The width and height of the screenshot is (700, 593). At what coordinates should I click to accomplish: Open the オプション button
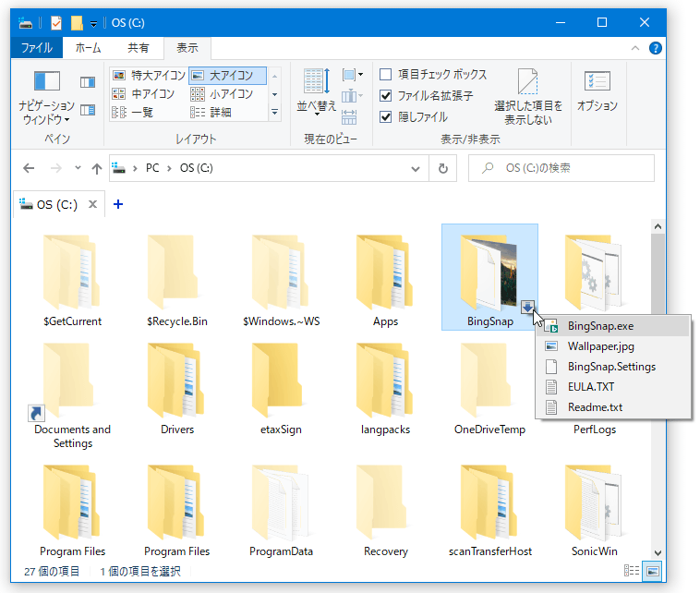tap(597, 91)
